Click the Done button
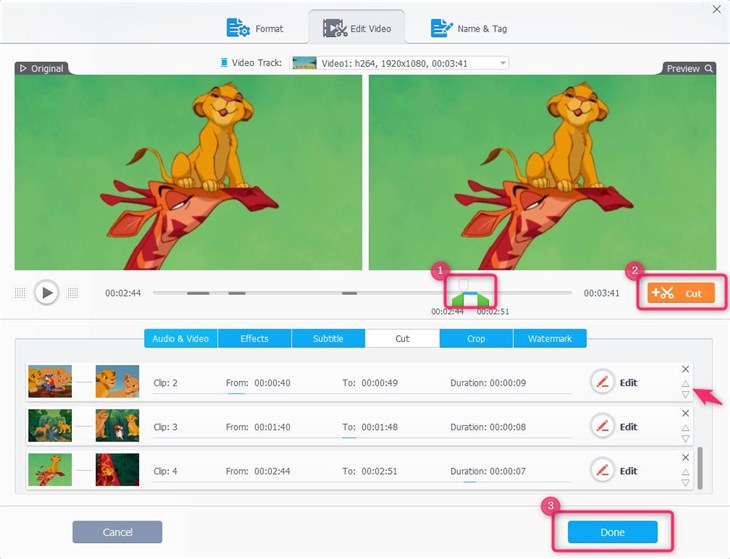The width and height of the screenshot is (730, 559). pos(612,532)
